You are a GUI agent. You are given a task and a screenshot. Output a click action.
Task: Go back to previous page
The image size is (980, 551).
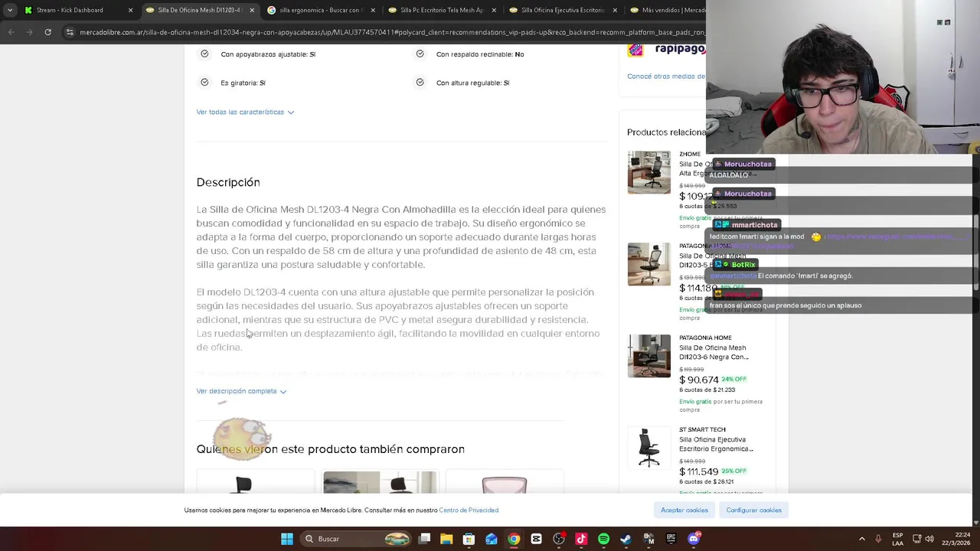pos(11,32)
